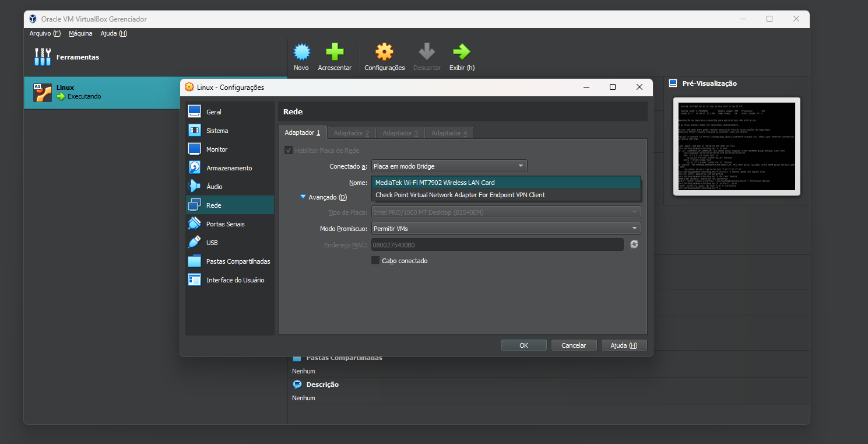868x444 pixels.
Task: Open Configurações from the main toolbar
Action: [384, 57]
